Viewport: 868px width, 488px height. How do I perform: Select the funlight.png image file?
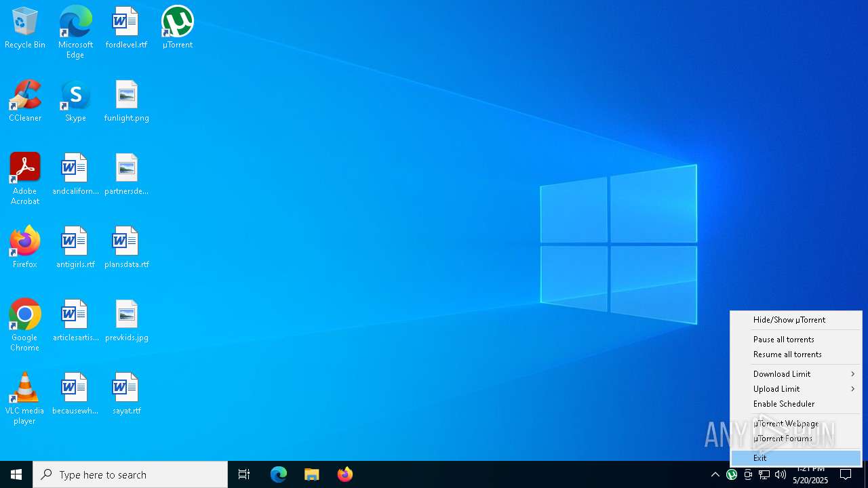click(x=126, y=102)
